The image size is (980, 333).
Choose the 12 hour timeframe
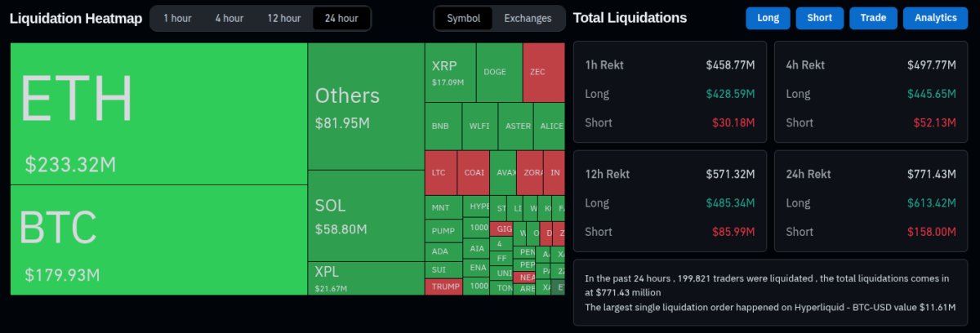tap(283, 18)
